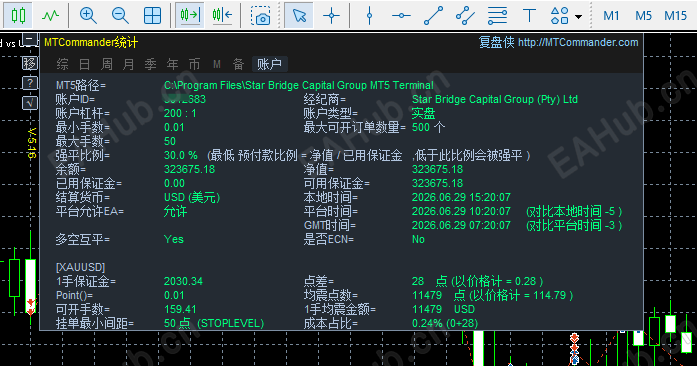
Task: Collapse the MTCommander panel with minus box
Action: (29, 40)
